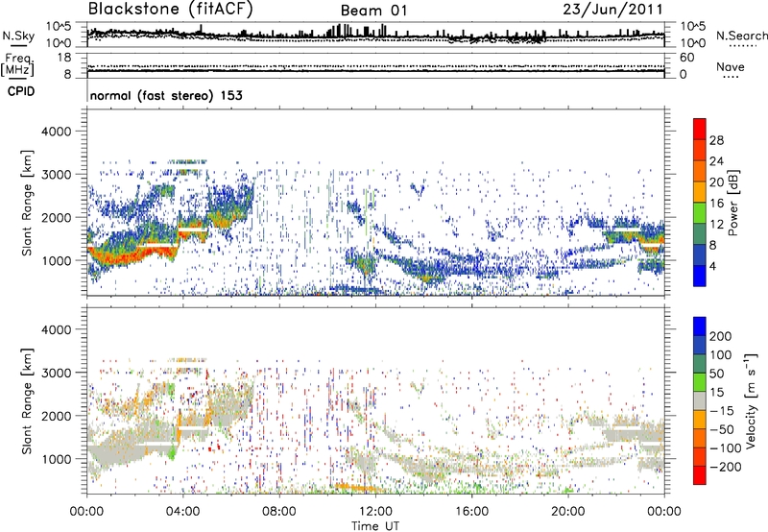Click the '28' power colorbar tick
The width and height of the screenshot is (768, 532).
[716, 140]
